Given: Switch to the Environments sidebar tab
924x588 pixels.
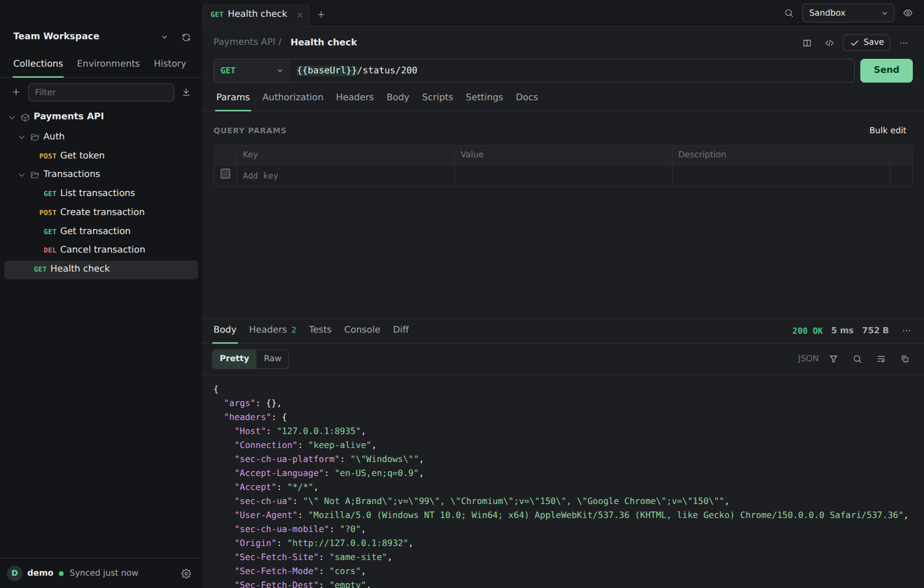Looking at the screenshot, I should [108, 64].
